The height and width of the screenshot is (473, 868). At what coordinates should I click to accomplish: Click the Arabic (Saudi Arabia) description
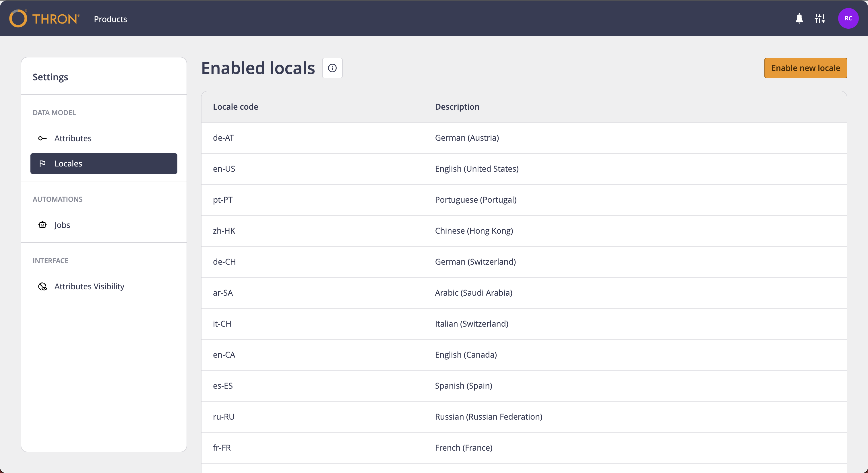[473, 293]
